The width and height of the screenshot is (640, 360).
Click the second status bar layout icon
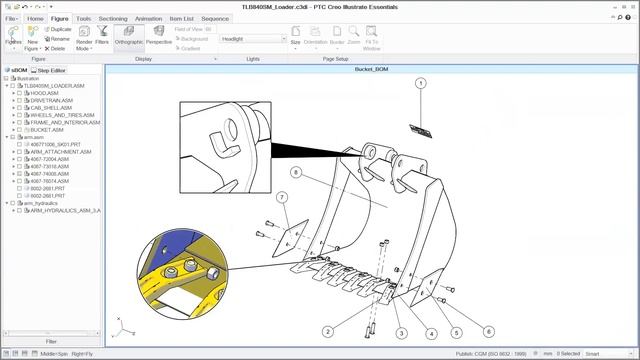pyautogui.click(x=15, y=353)
